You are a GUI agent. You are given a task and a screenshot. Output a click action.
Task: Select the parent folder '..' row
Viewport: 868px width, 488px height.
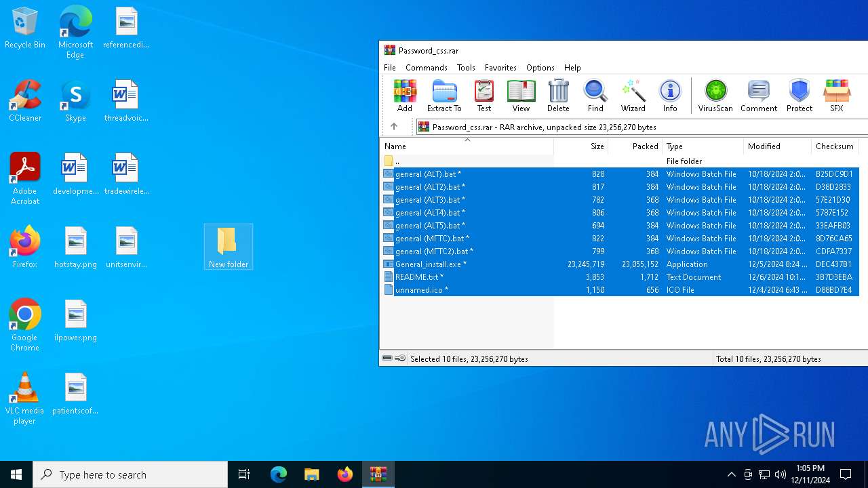click(620, 161)
